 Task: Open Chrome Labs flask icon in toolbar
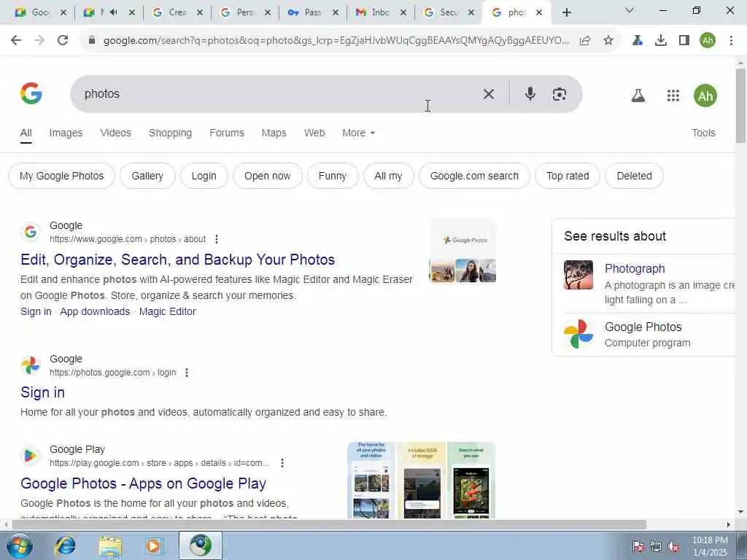637,41
